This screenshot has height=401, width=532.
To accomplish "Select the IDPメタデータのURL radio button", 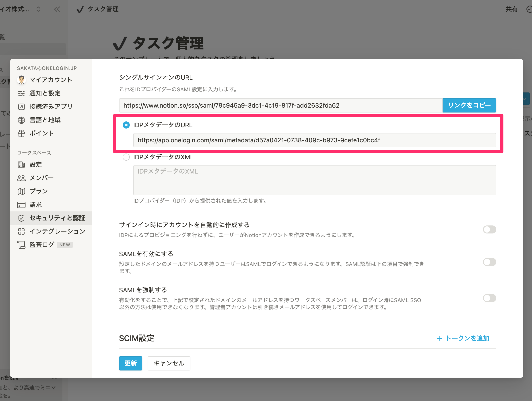I will [x=126, y=125].
